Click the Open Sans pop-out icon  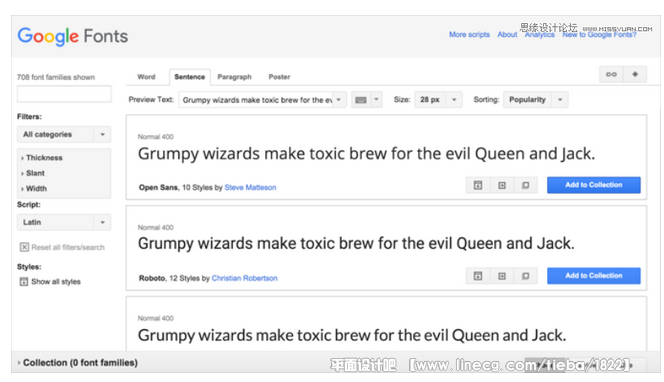[x=526, y=185]
